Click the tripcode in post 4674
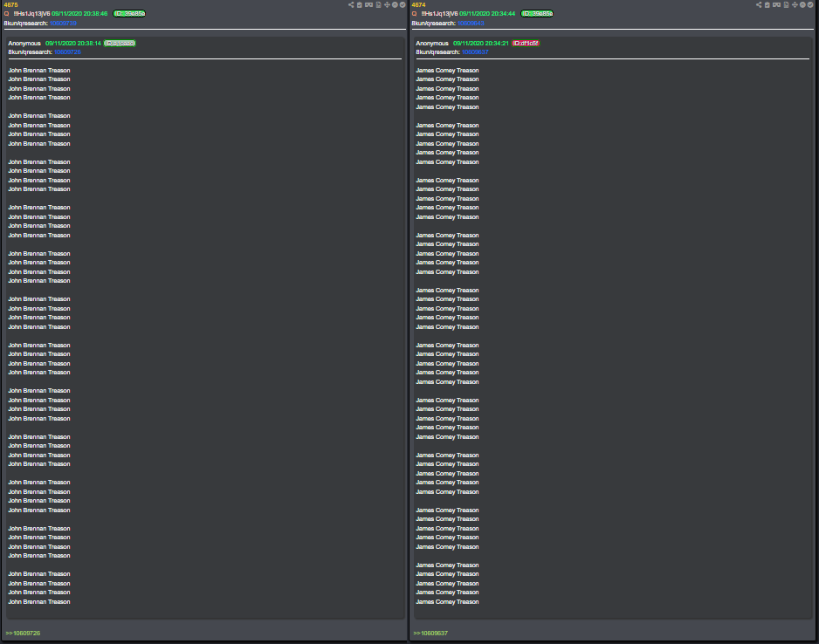Image resolution: width=819 pixels, height=644 pixels. [439, 14]
